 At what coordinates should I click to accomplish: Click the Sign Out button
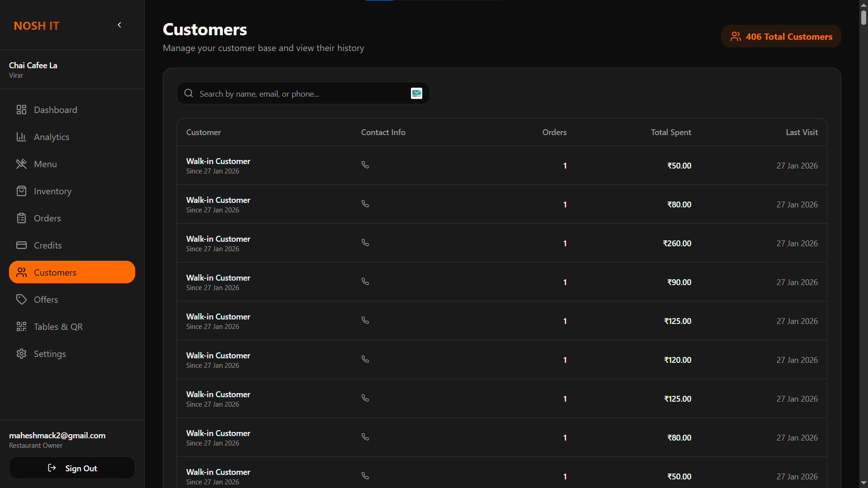72,468
